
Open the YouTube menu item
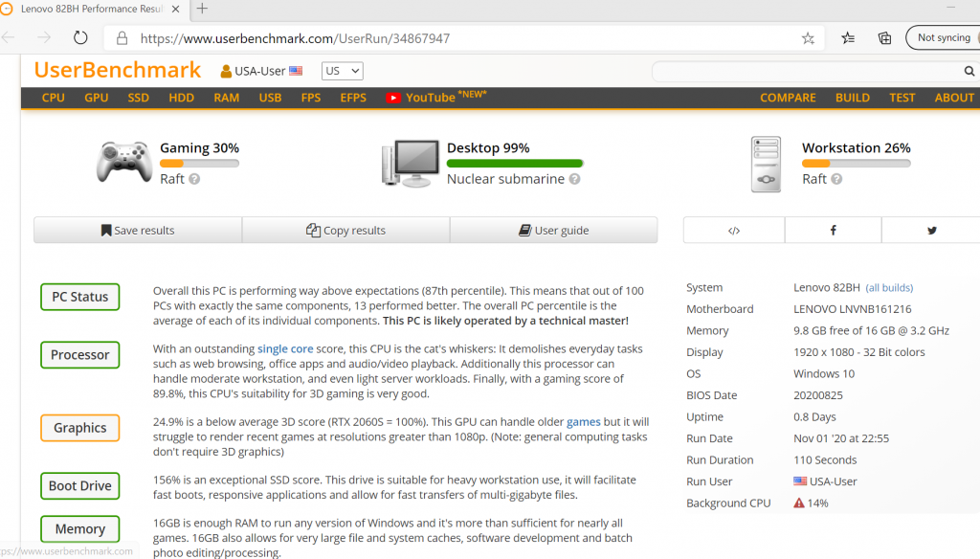[x=435, y=97]
